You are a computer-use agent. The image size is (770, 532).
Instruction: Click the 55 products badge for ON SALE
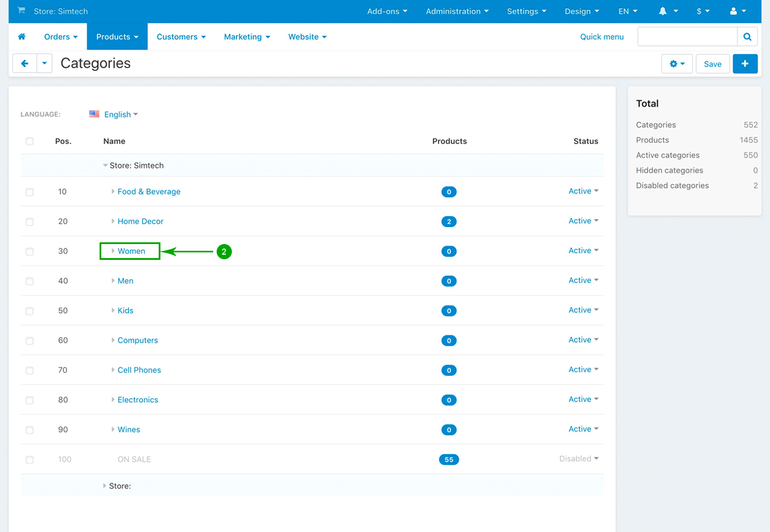(449, 459)
